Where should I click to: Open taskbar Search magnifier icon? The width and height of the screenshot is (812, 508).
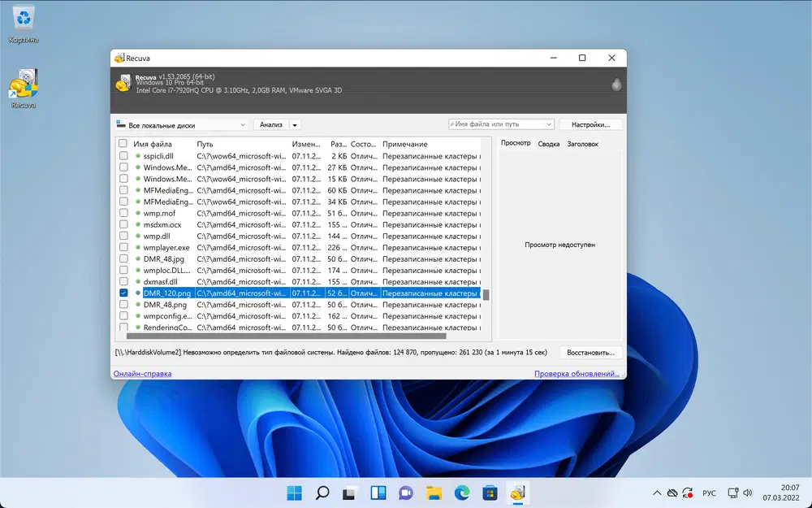(322, 493)
